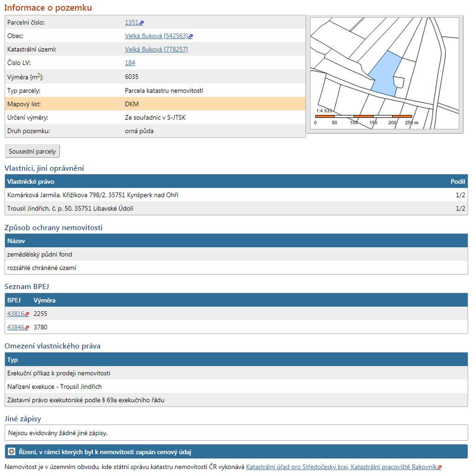The height and width of the screenshot is (476, 476).
Task: Click Druh pozemku value orná půda
Action: [139, 131]
